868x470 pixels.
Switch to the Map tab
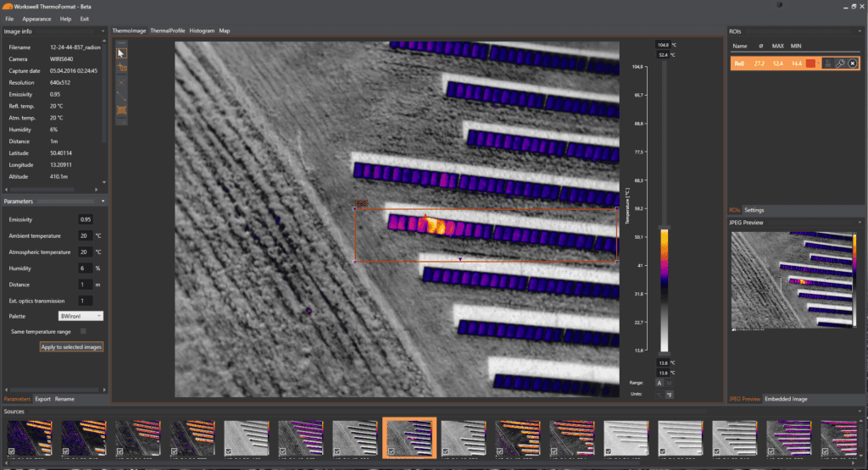point(224,31)
